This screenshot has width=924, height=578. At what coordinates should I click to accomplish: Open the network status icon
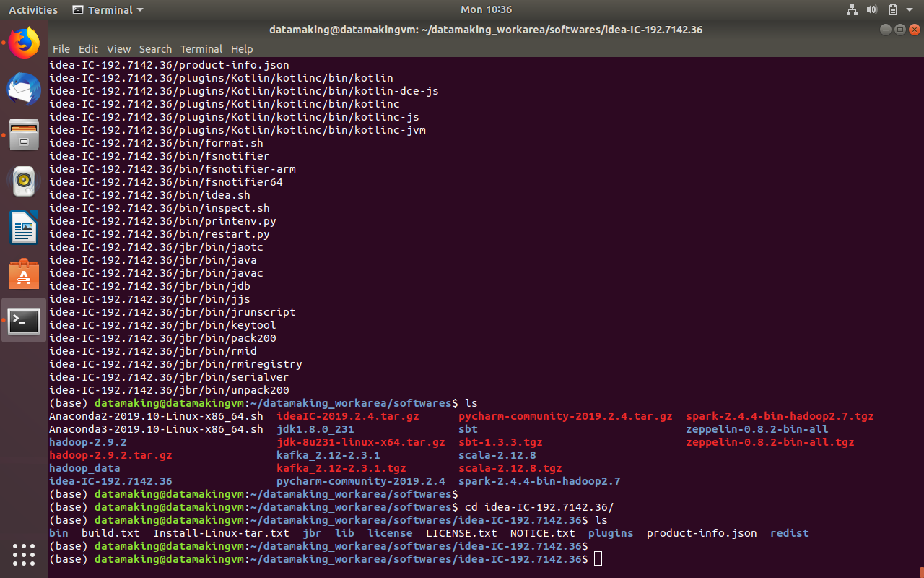point(851,9)
